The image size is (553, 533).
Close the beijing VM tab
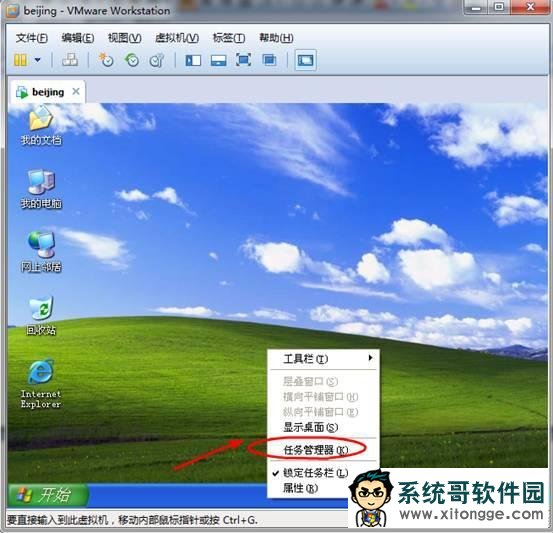coord(75,92)
